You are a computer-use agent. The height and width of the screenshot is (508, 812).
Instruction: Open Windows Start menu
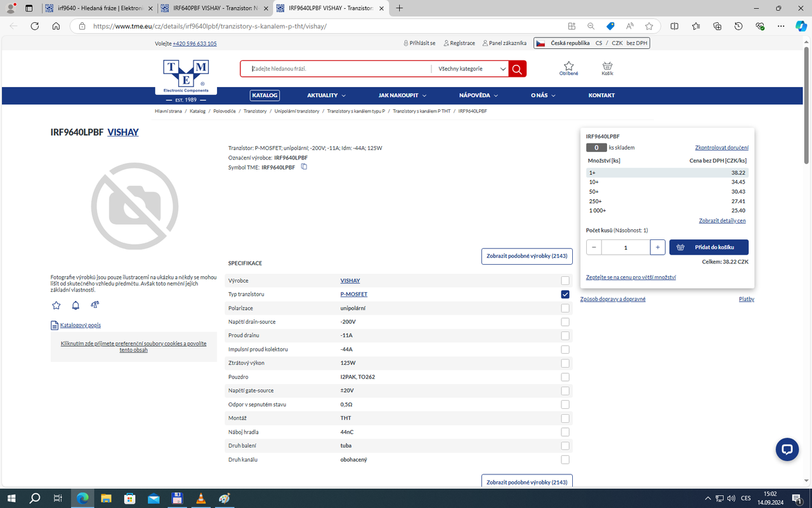[11, 498]
